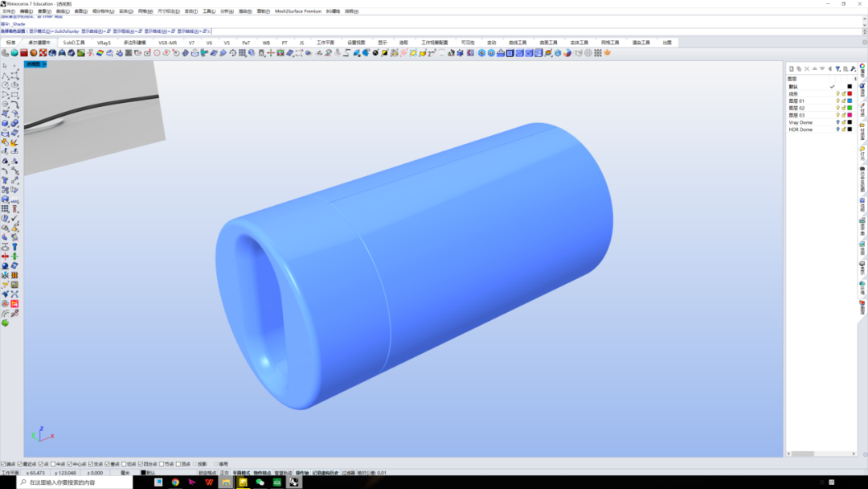868x489 pixels.
Task: Toggle the 端点 osnap checkbox
Action: pos(3,464)
